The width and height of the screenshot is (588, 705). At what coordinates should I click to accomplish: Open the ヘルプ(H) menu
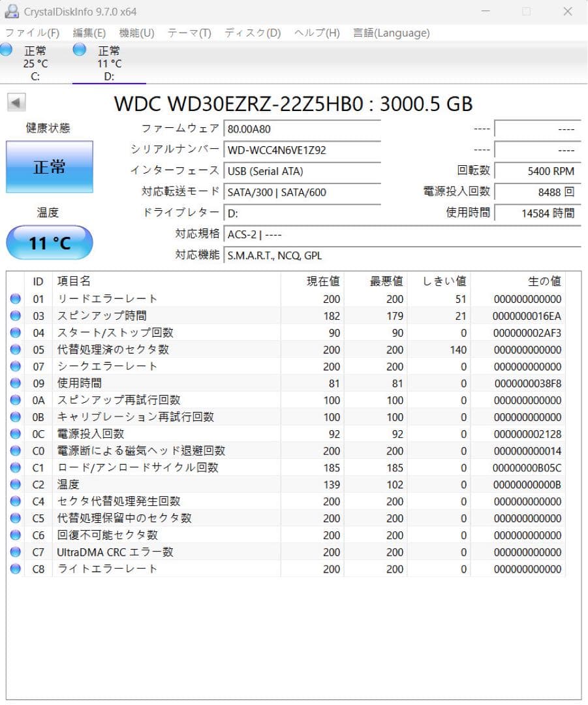[317, 33]
